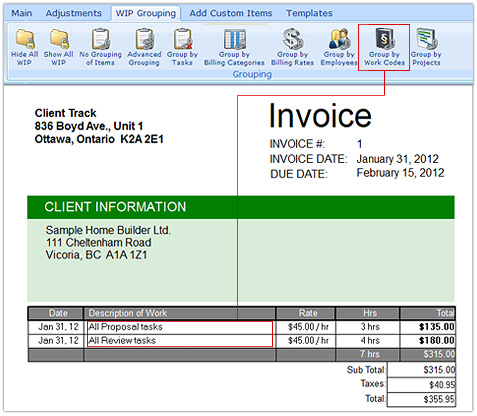Image resolution: width=477 pixels, height=416 pixels.
Task: Click Jan 31, 12 in Review row
Action: (x=55, y=341)
